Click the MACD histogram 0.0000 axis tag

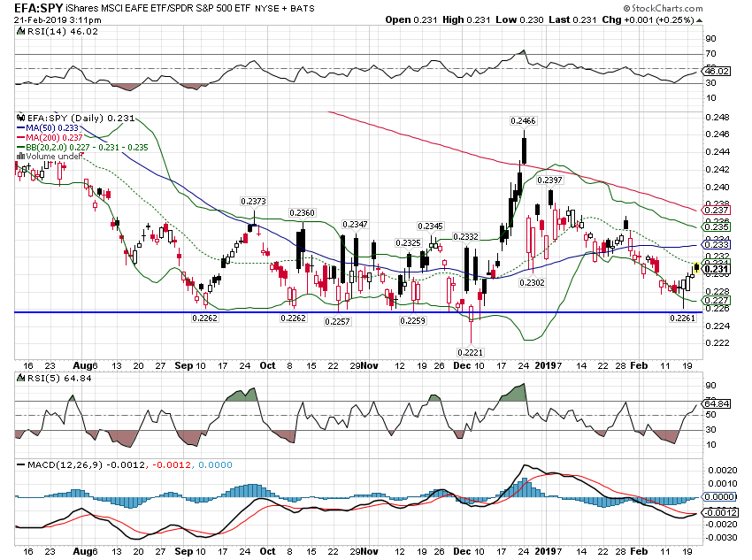(x=717, y=496)
